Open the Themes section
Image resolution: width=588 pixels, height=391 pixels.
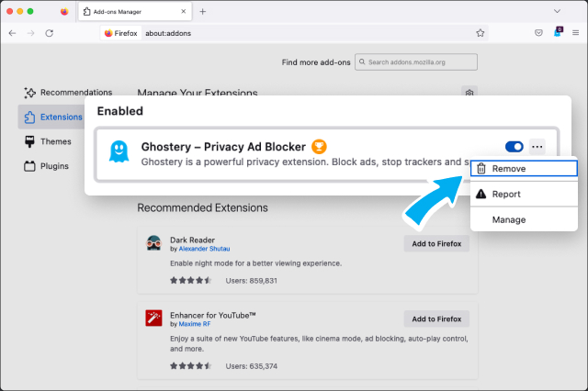click(48, 141)
